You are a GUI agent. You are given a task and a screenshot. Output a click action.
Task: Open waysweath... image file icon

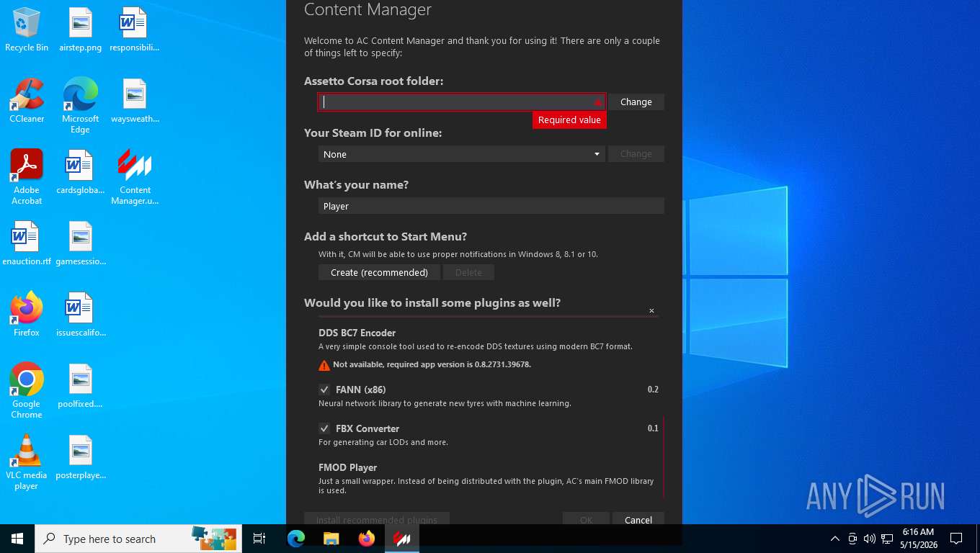pyautogui.click(x=134, y=101)
